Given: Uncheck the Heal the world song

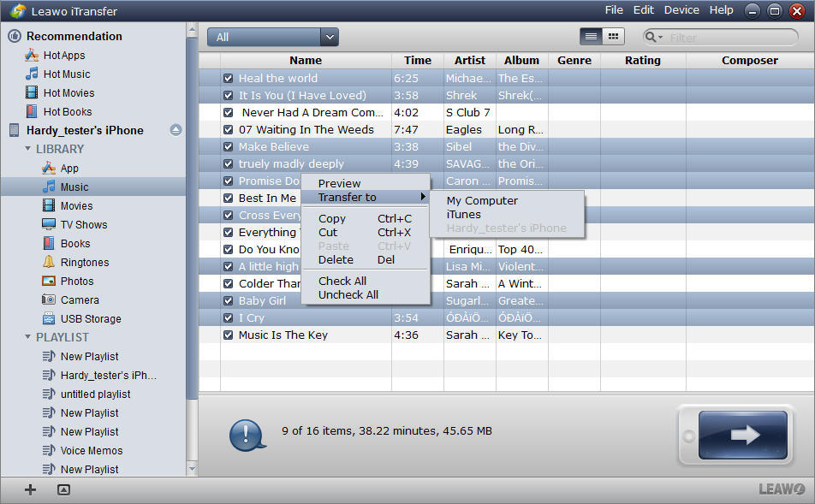Looking at the screenshot, I should 229,79.
